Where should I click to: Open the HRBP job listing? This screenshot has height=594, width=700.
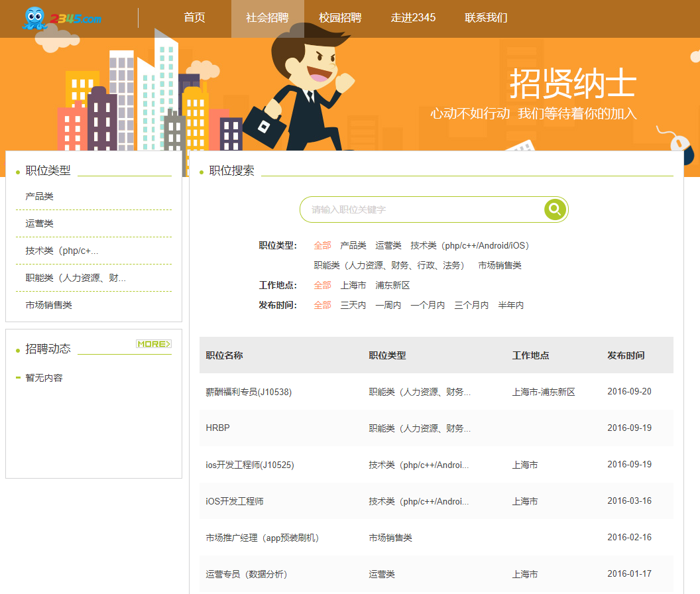(218, 428)
